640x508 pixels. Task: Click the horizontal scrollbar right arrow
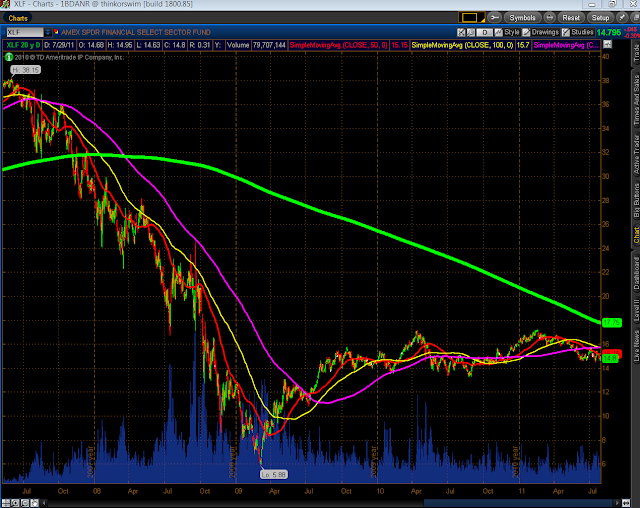pyautogui.click(x=617, y=503)
